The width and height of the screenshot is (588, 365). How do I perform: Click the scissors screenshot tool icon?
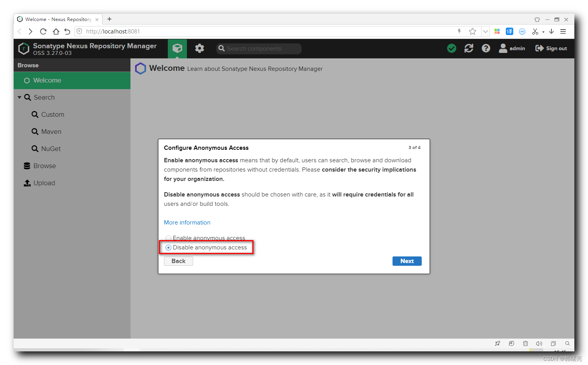535,32
